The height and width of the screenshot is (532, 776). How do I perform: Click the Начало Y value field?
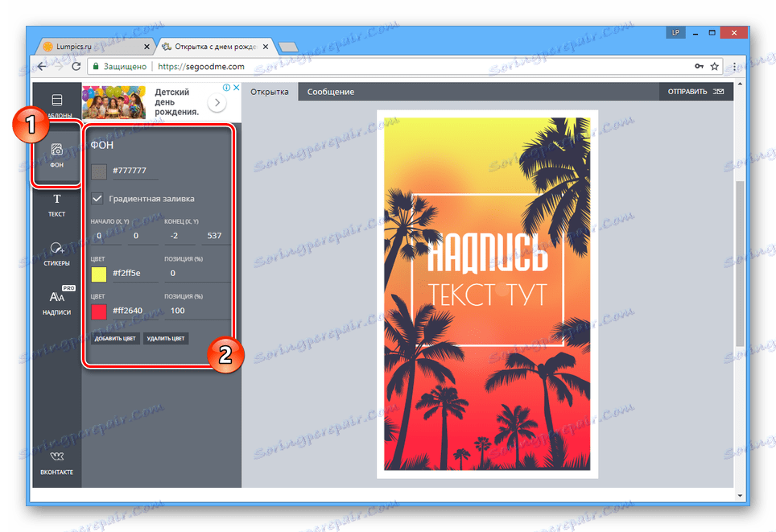[x=143, y=236]
